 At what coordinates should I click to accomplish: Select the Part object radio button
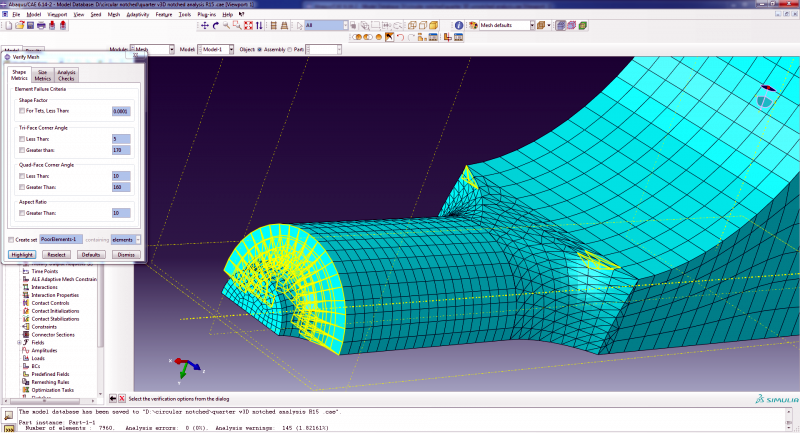pyautogui.click(x=290, y=49)
